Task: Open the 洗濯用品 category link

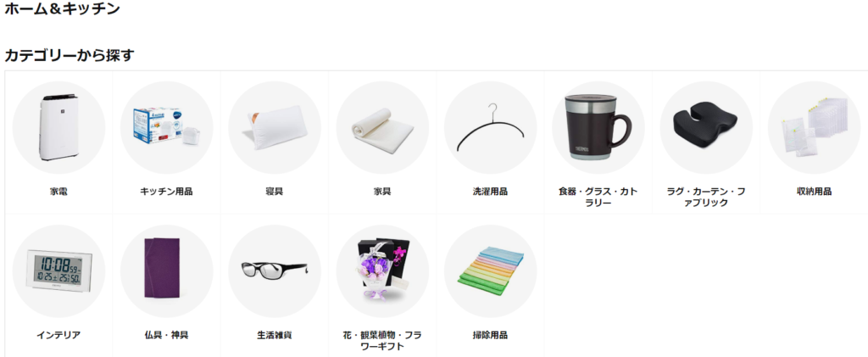Action: tap(491, 192)
